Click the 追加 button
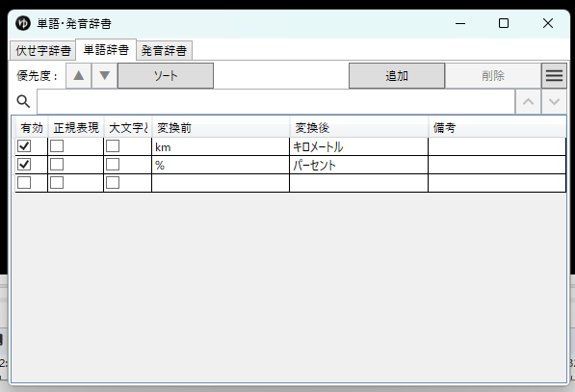575x392 pixels. 397,76
